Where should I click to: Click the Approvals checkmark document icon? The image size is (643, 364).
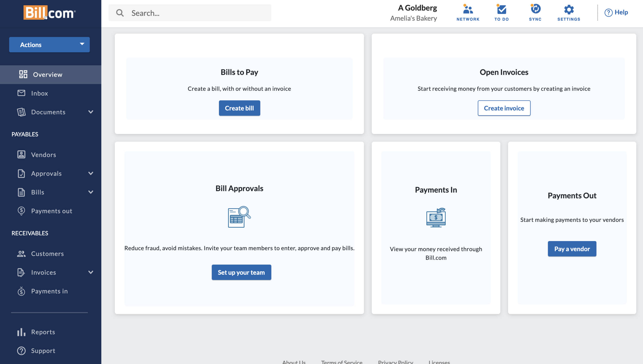point(21,173)
